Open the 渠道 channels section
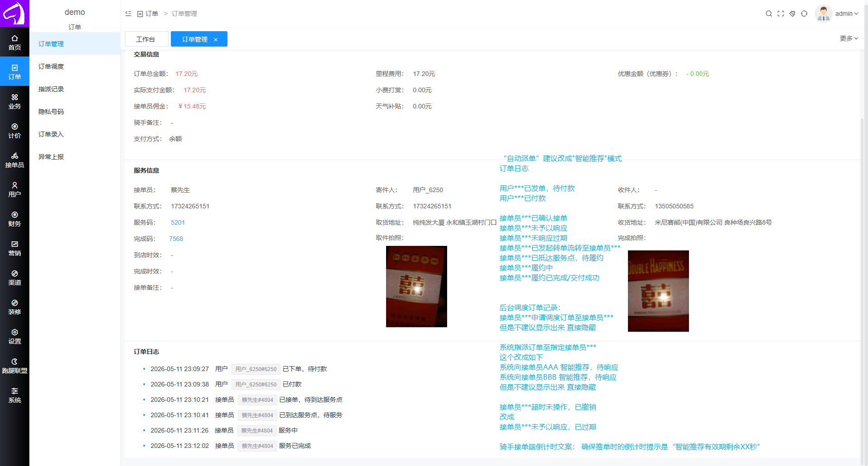868x466 pixels. (14, 278)
